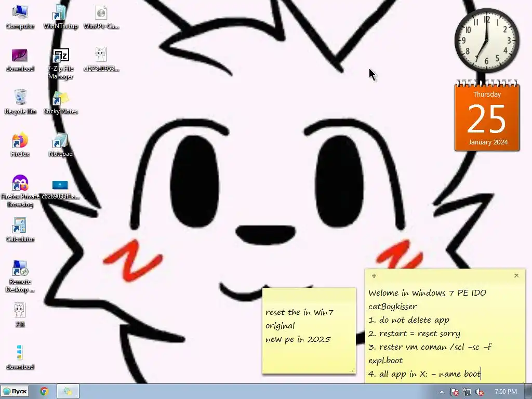Viewport: 532px width, 399px height.
Task: Select the Win7Pe-Ca... disc image file
Action: (101, 17)
